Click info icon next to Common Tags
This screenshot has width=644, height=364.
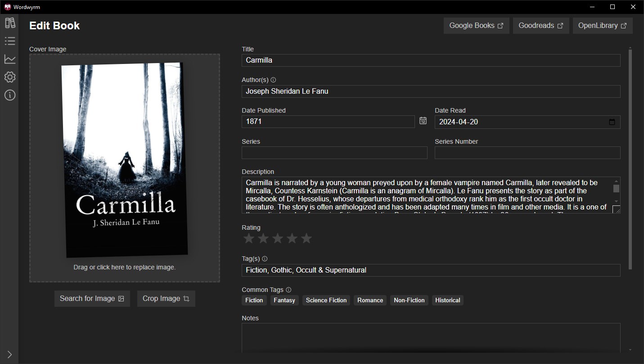(x=288, y=290)
